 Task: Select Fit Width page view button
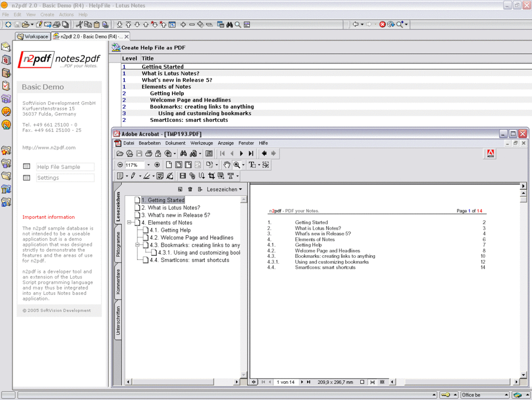coord(188,165)
